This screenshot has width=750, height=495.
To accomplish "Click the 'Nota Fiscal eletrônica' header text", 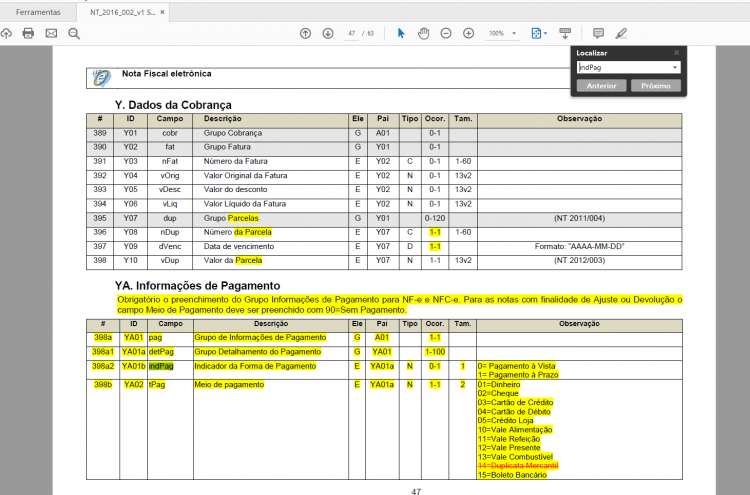I will click(x=166, y=74).
